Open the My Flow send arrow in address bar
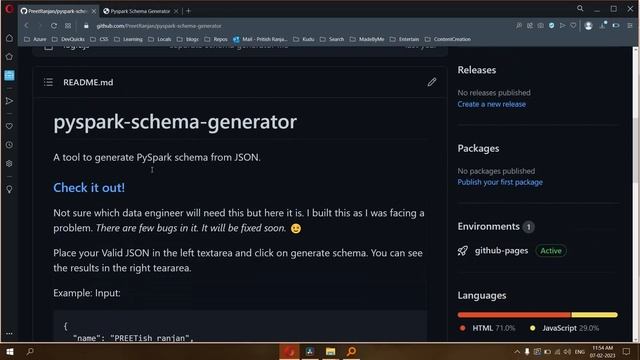 click(x=562, y=25)
